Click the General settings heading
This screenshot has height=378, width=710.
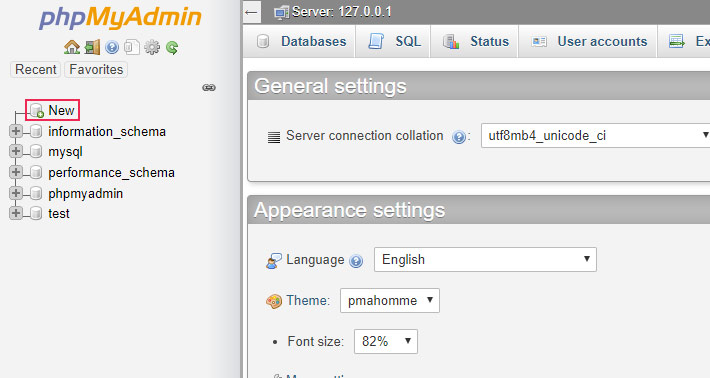coord(331,86)
